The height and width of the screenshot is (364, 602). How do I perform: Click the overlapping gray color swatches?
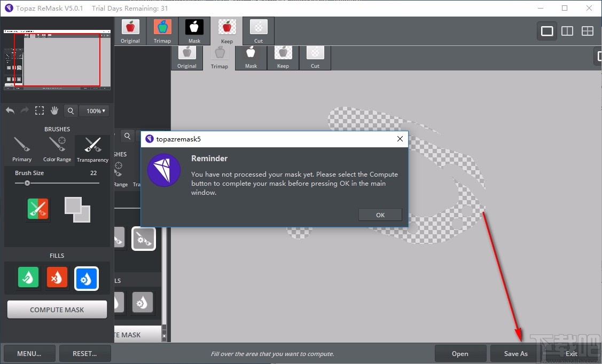77,209
